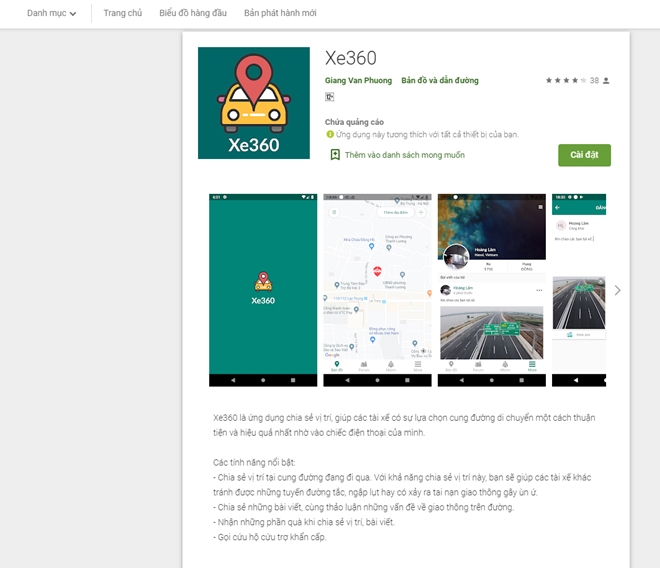
Task: Click the reviewer count person icon
Action: coord(606,80)
